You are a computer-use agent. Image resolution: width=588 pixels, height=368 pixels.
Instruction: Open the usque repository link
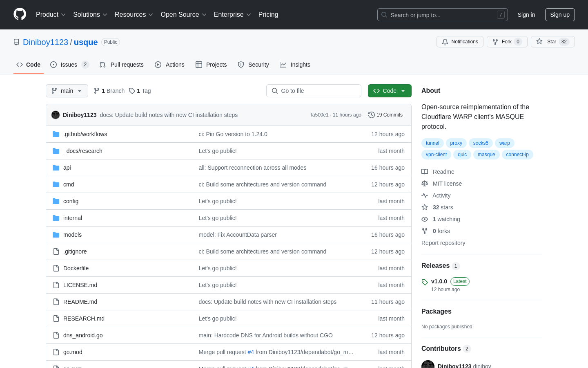click(86, 42)
